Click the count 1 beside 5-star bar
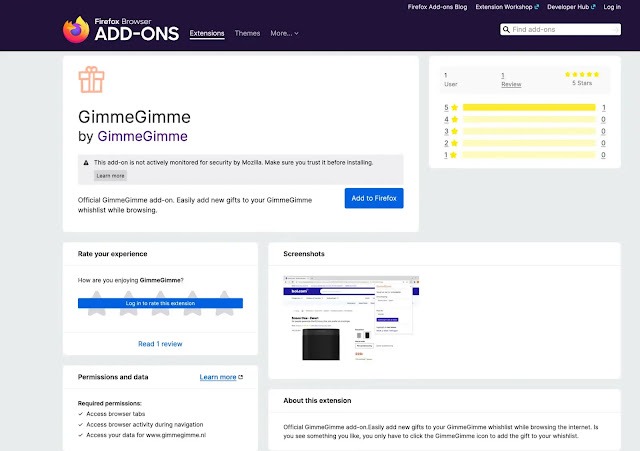 click(604, 107)
